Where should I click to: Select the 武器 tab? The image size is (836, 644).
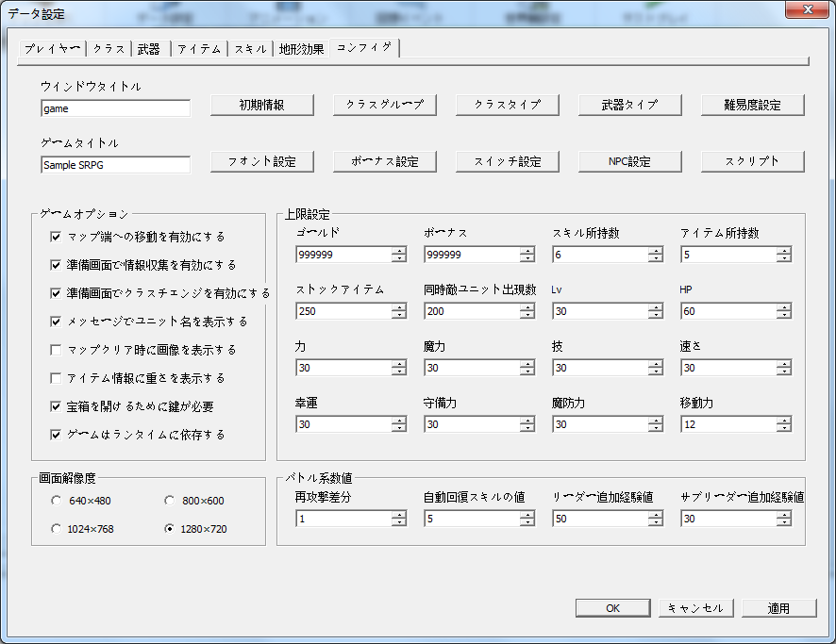coord(149,49)
